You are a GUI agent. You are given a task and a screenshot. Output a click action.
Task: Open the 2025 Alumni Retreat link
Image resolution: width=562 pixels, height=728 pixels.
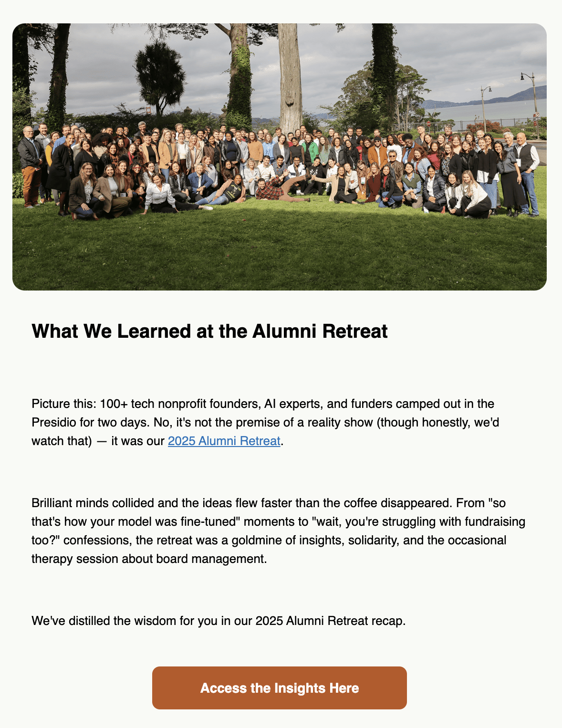pyautogui.click(x=224, y=441)
